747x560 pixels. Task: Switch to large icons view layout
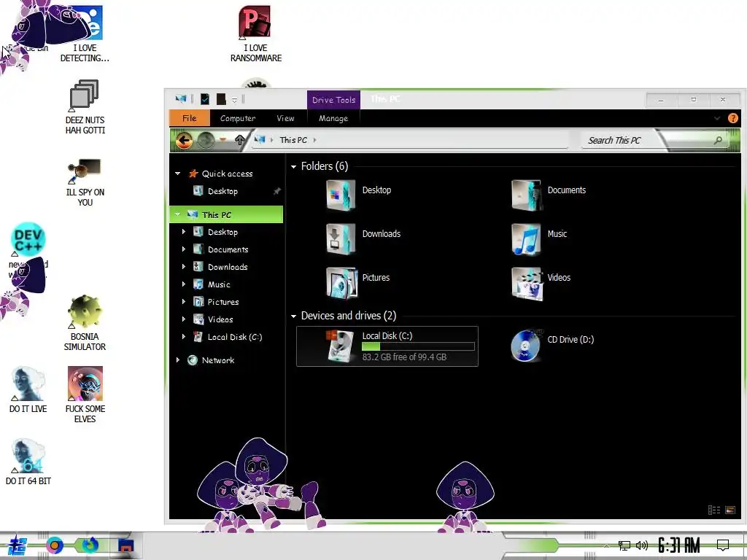(729, 510)
